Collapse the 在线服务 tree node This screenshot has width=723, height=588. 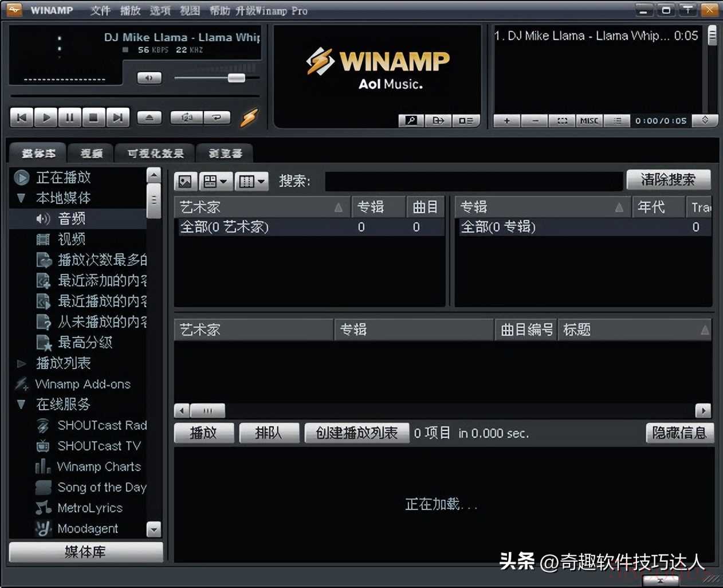[x=21, y=405]
